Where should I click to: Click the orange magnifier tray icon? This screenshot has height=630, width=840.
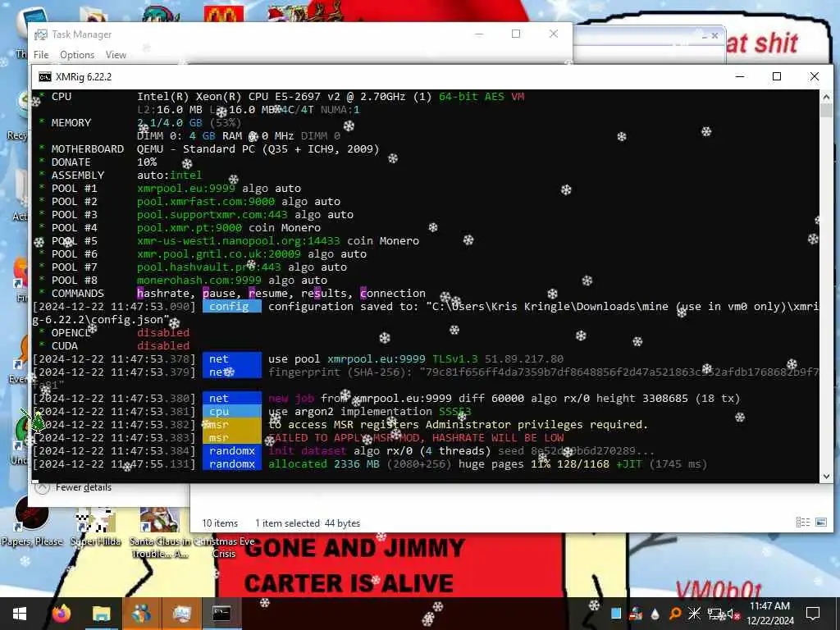point(674,614)
